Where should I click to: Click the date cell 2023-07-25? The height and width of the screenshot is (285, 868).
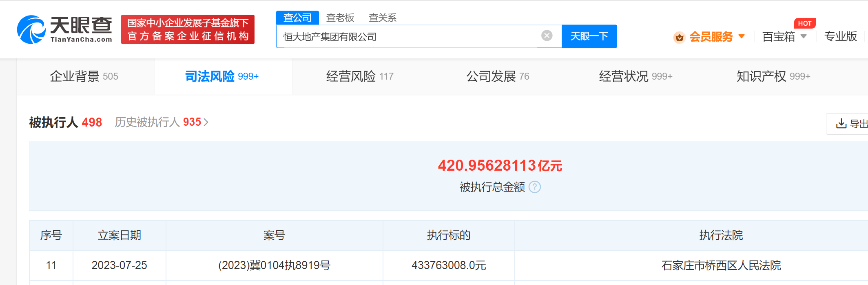click(x=120, y=265)
